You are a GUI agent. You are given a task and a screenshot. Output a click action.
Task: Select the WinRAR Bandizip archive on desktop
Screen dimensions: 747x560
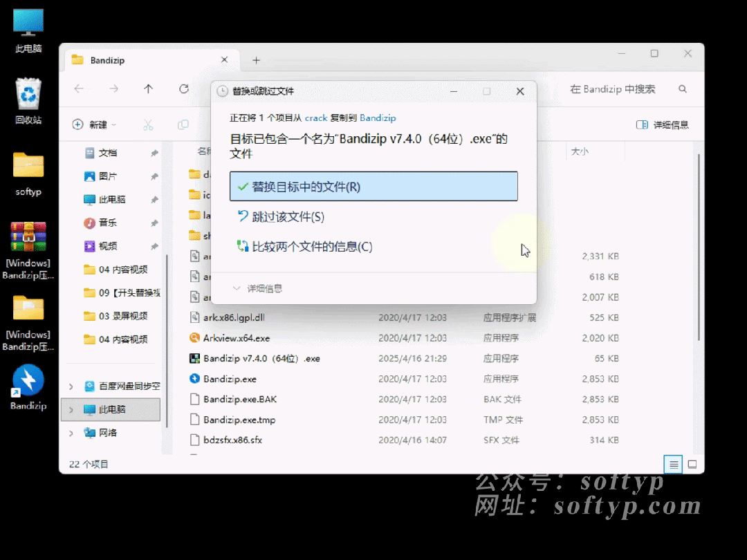point(28,250)
